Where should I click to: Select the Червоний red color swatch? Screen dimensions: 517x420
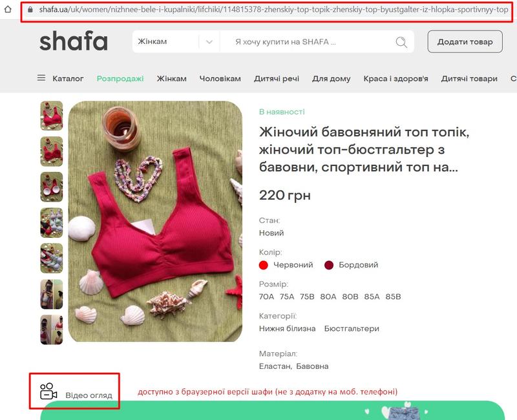tap(264, 265)
